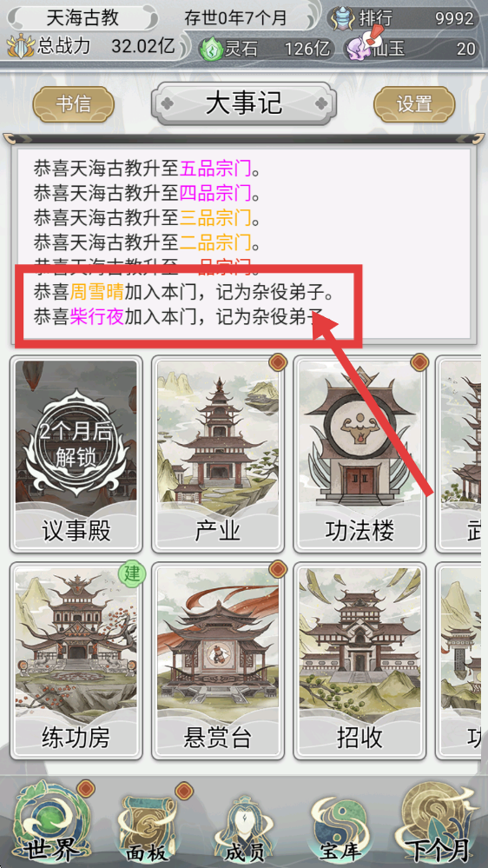Open the 悬赏台 bounty platform
This screenshot has height=868, width=488.
(218, 661)
